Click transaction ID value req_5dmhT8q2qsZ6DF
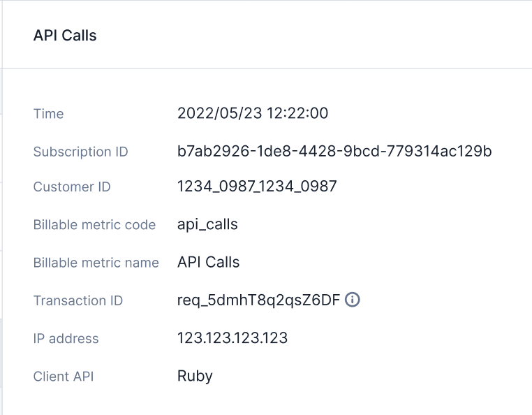Viewport: 532px width, 415px height. pyautogui.click(x=258, y=300)
